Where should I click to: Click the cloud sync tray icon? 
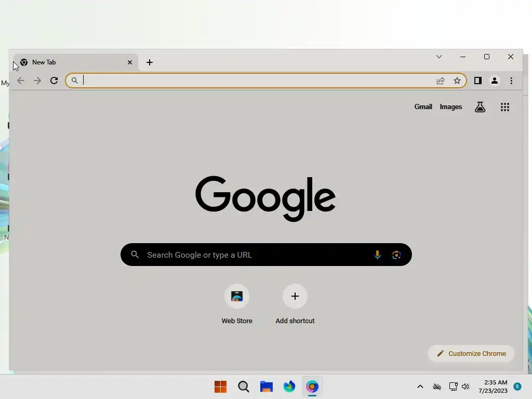pos(437,387)
